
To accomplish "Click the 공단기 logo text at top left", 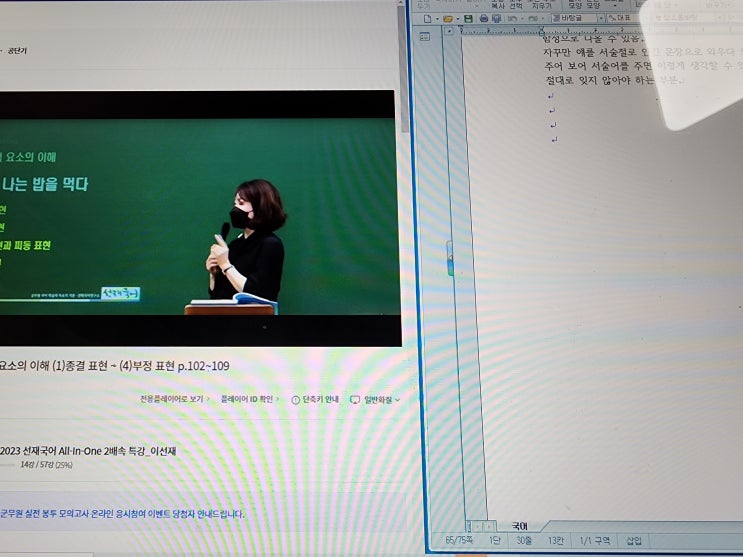I will tap(17, 51).
